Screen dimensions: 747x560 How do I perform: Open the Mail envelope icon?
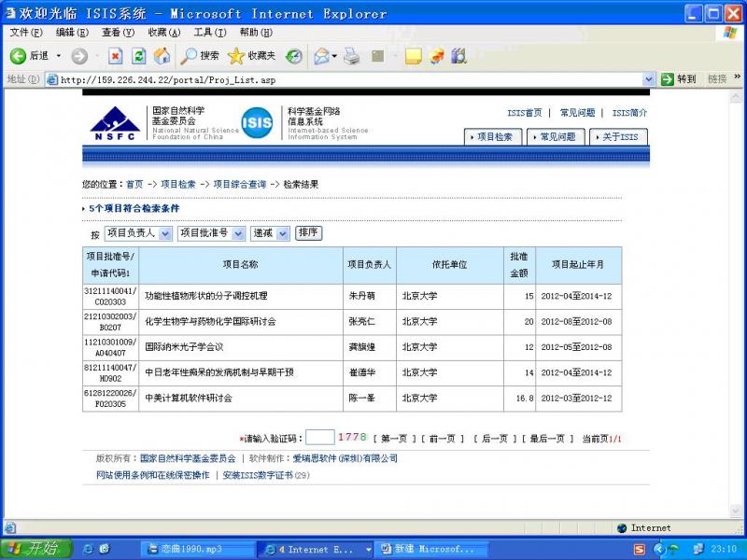pos(322,57)
